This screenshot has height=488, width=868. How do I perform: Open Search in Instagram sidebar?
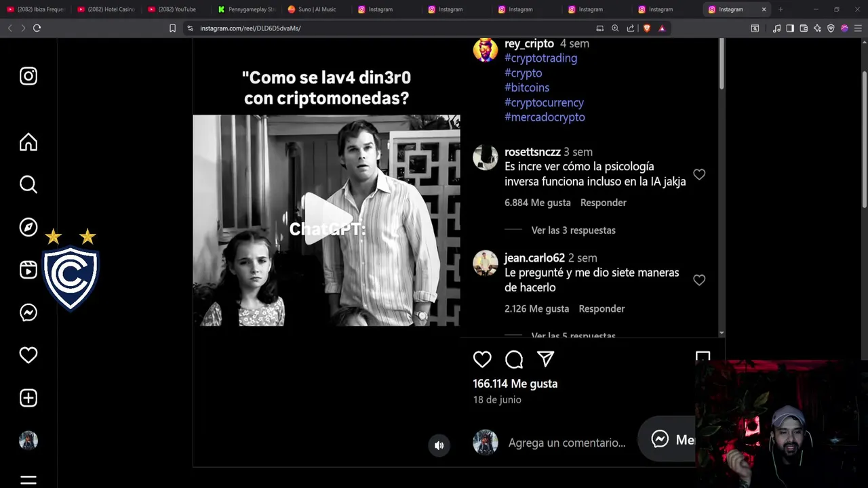[x=28, y=184]
